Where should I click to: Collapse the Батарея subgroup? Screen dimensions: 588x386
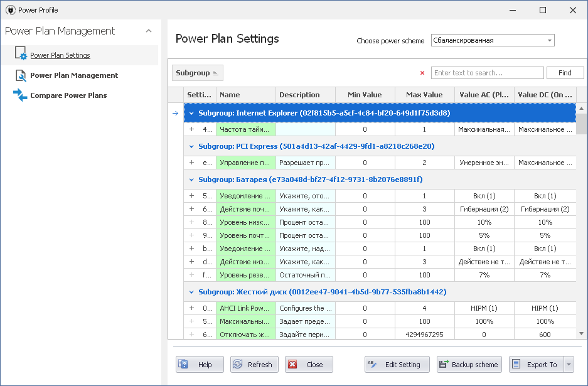[192, 180]
